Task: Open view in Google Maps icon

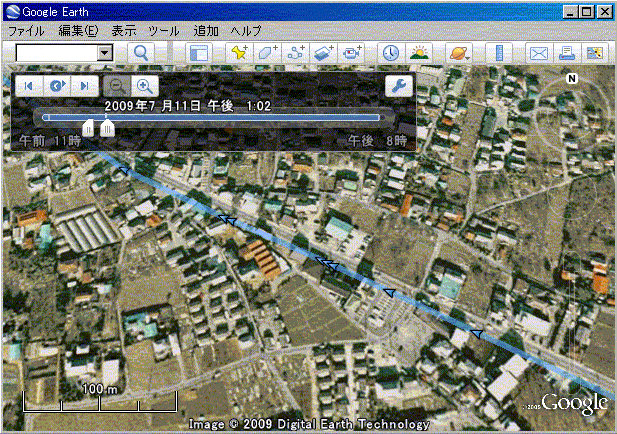Action: 595,53
